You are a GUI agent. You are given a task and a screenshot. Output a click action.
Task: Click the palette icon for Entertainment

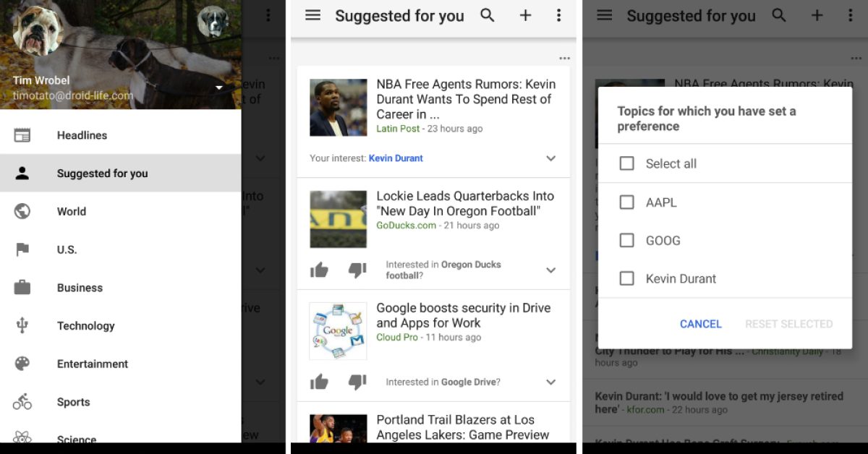pyautogui.click(x=22, y=364)
